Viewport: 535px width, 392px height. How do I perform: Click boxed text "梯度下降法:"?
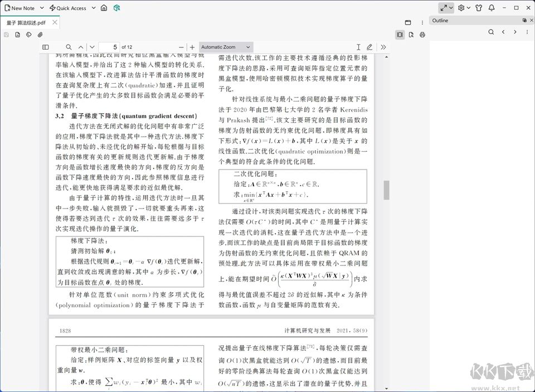click(x=90, y=241)
